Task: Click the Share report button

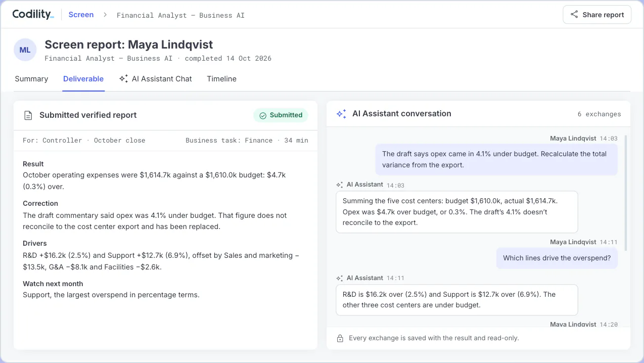Action: pos(597,15)
